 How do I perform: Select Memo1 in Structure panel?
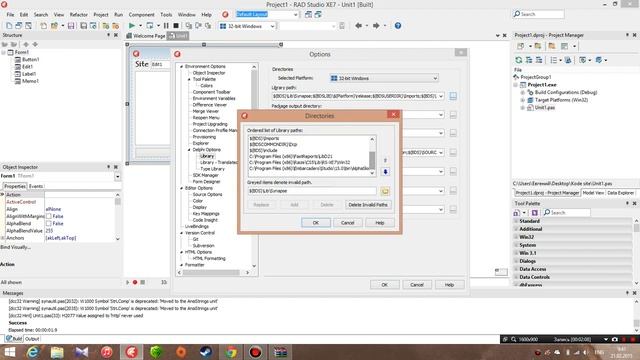(30, 81)
